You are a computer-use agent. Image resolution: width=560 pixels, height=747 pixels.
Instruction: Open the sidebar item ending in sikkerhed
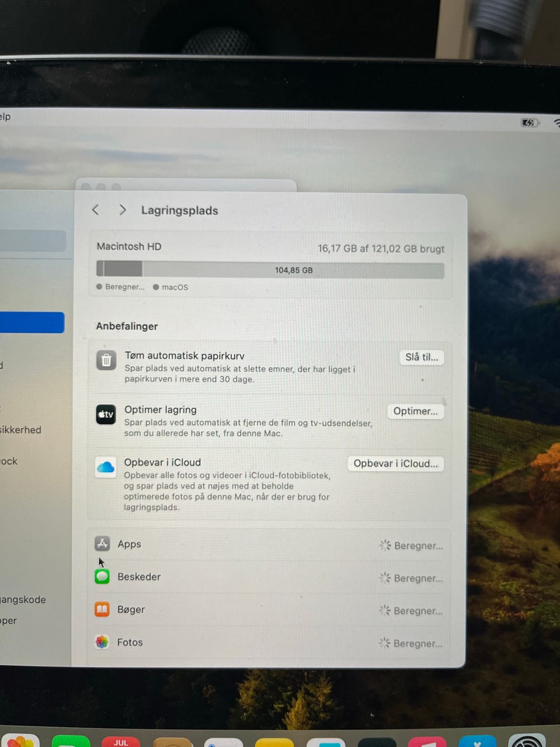[21, 430]
